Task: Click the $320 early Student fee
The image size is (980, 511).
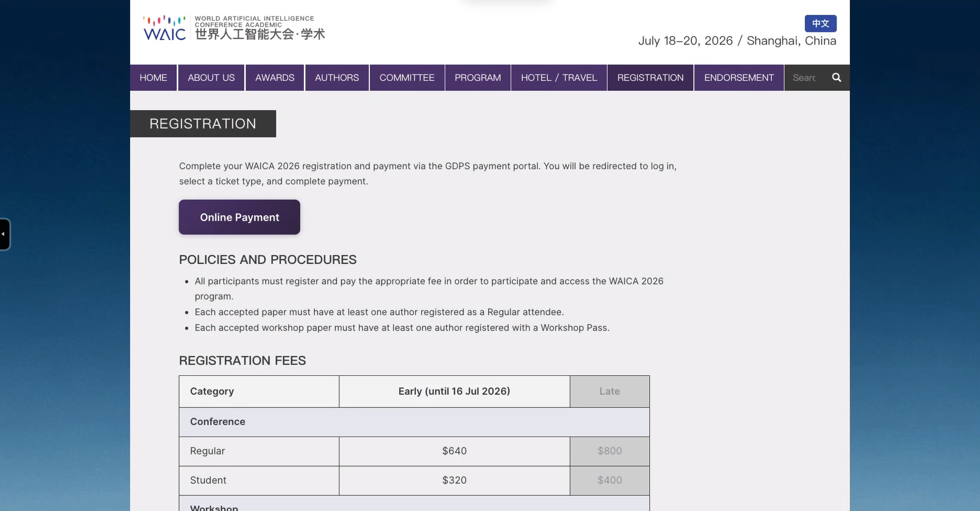Action: click(454, 480)
